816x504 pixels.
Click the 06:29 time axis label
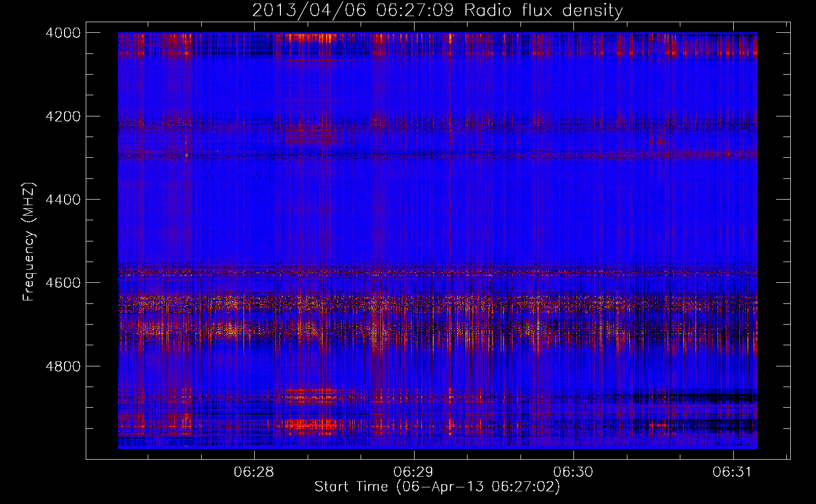coord(414,472)
